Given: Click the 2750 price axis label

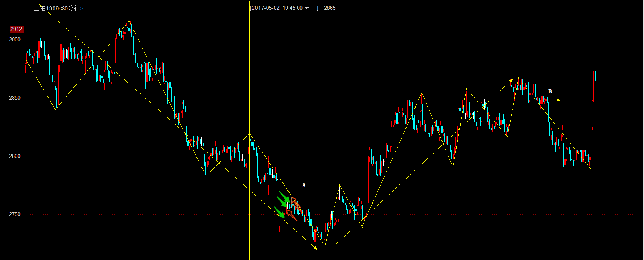Looking at the screenshot, I should point(15,214).
